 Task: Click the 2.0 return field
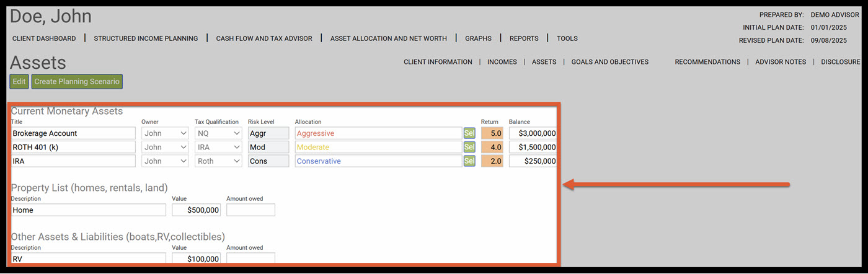point(492,161)
